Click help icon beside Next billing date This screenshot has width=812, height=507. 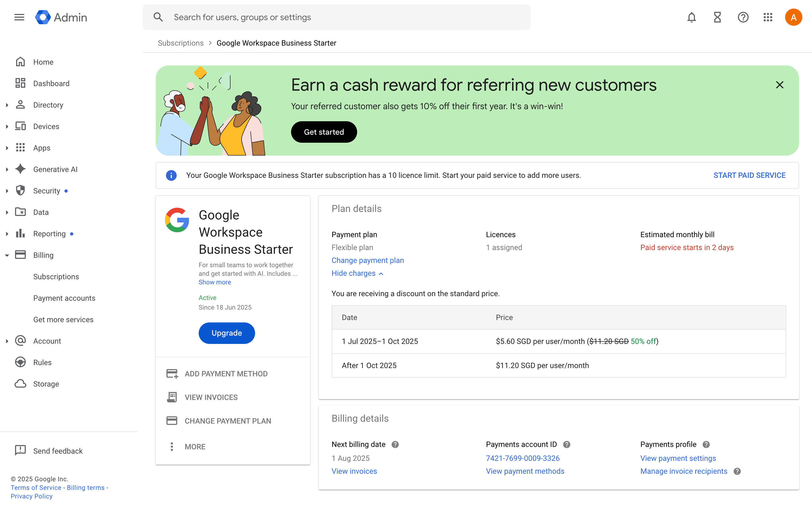point(395,444)
